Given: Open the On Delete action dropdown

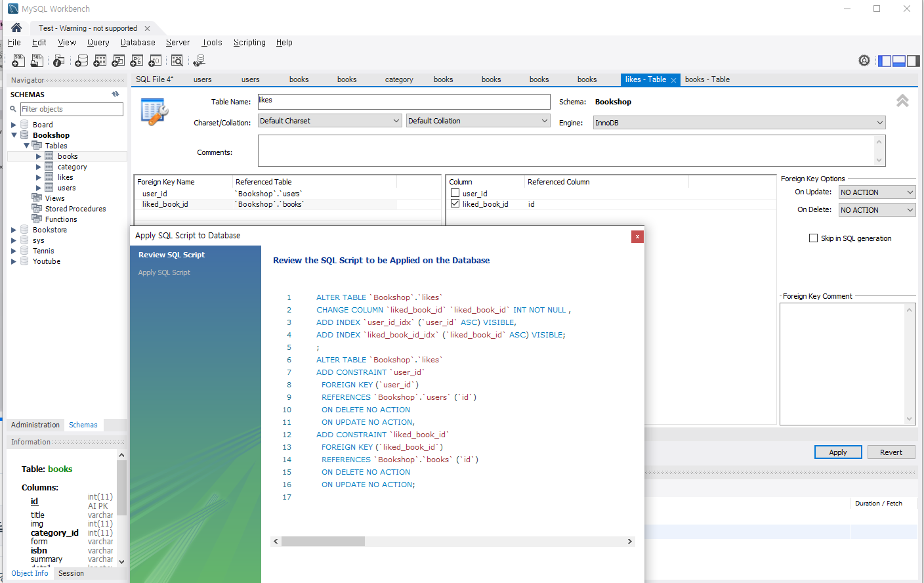Looking at the screenshot, I should pyautogui.click(x=877, y=210).
